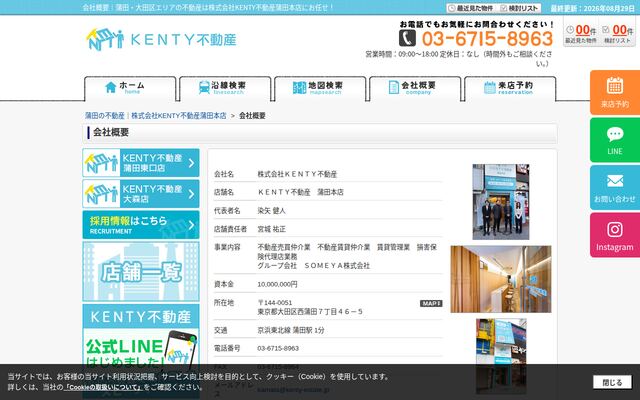Click the house icon on ホーム tab
The image size is (640, 400).
pos(111,87)
